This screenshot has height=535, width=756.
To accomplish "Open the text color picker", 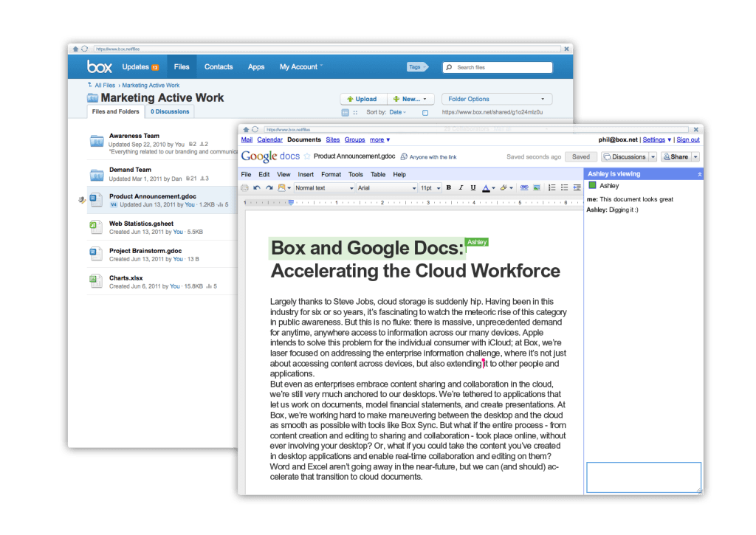I will (489, 188).
